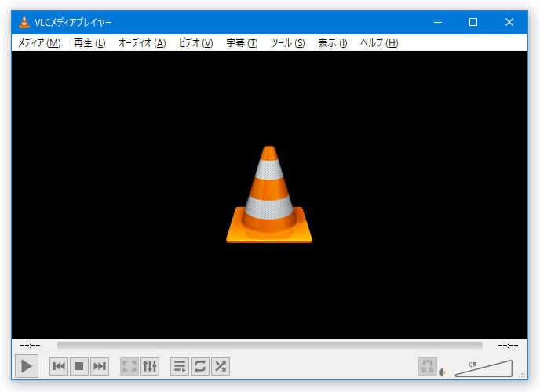Screen dimensions: 540x392
Task: Start playback with the Play button
Action: pyautogui.click(x=27, y=366)
